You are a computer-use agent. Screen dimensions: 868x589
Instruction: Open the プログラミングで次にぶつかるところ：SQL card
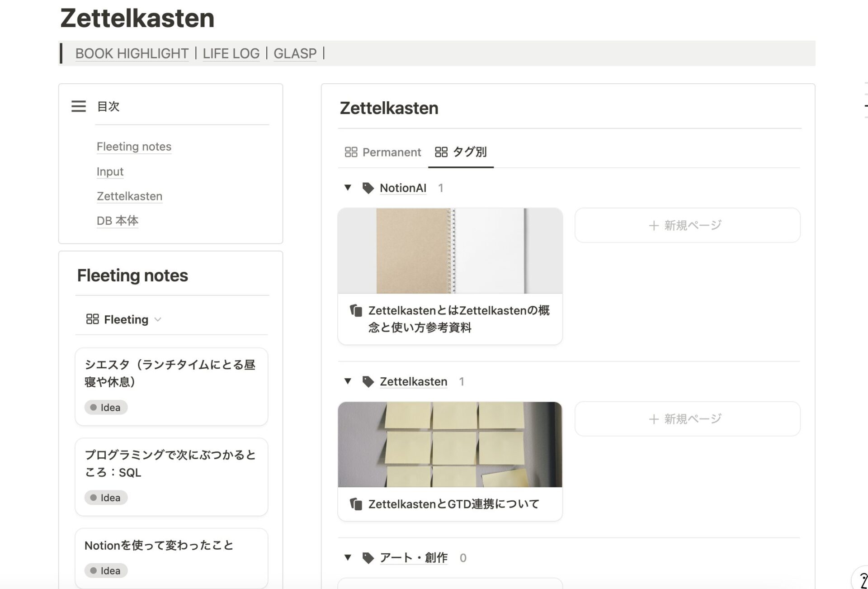[x=171, y=477]
